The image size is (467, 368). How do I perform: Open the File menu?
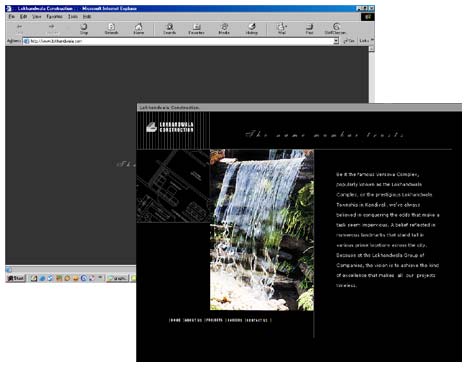click(12, 16)
